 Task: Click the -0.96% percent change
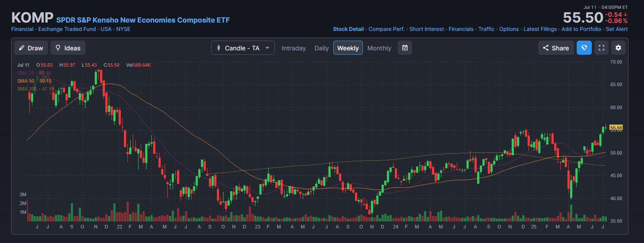(616, 21)
